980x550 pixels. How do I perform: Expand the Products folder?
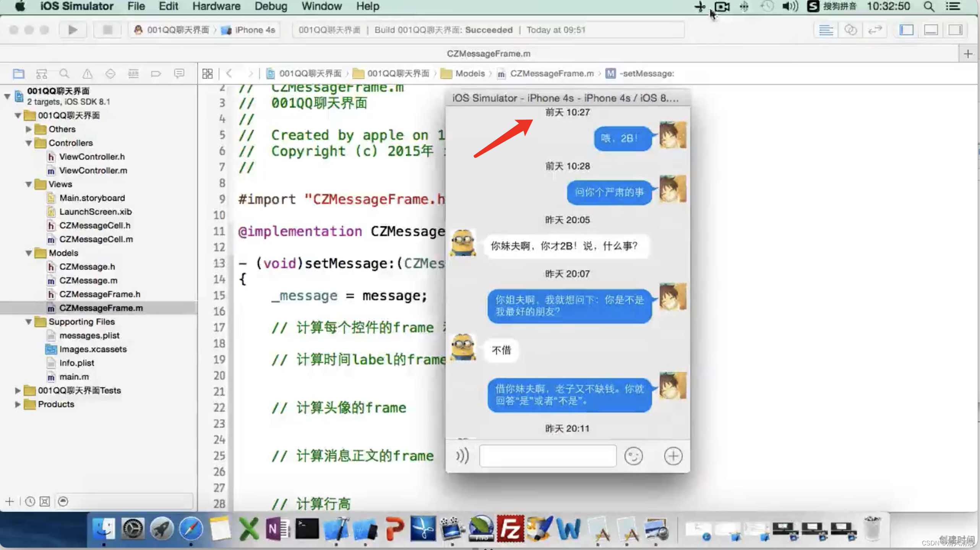coord(17,404)
